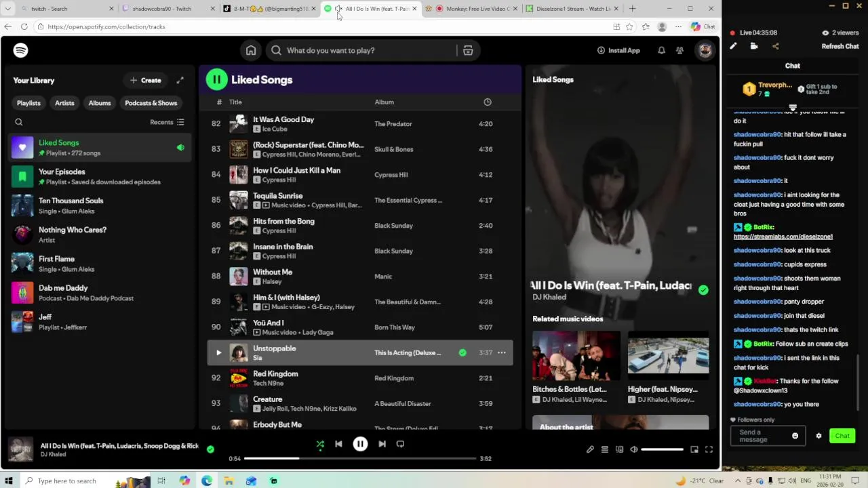Image resolution: width=868 pixels, height=488 pixels.
Task: Send message with green Chat button
Action: click(x=842, y=436)
